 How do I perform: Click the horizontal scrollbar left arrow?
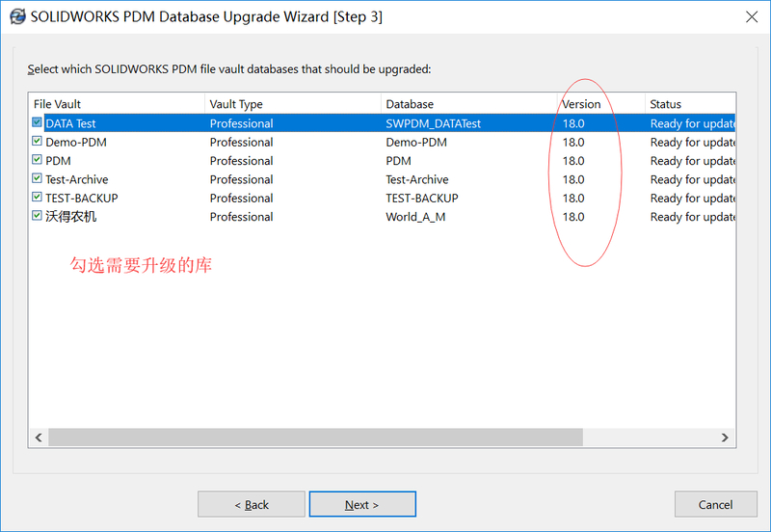tap(39, 438)
